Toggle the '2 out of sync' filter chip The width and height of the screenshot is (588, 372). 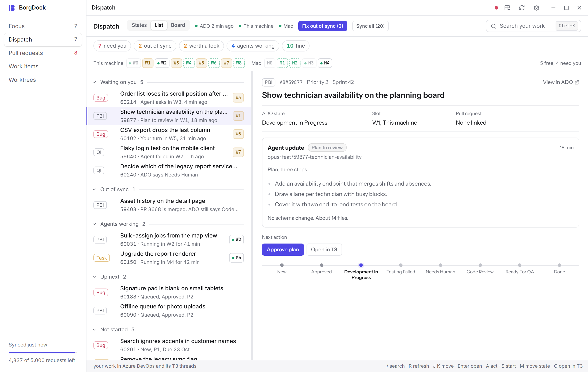click(x=155, y=46)
